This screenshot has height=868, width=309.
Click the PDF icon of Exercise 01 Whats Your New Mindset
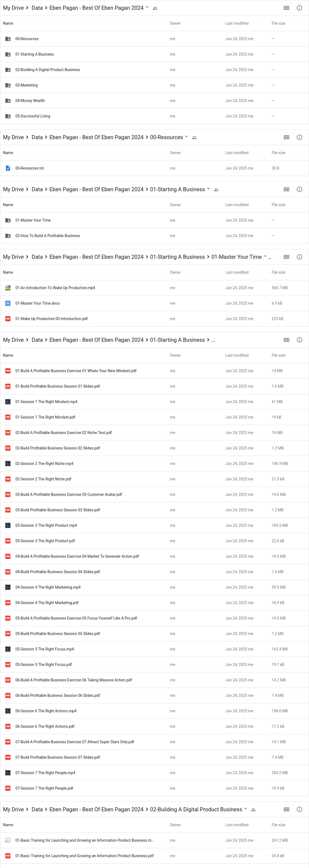click(x=8, y=371)
